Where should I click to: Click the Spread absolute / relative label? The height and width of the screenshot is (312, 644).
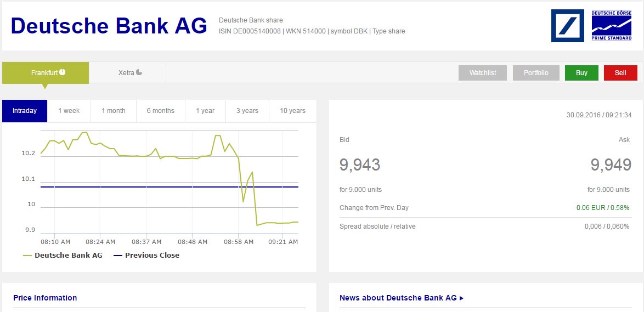377,226
